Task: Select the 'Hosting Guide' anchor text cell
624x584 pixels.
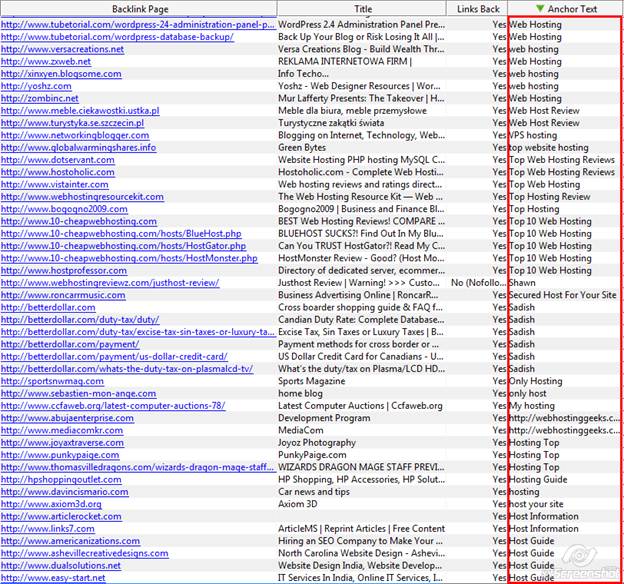Action: tap(538, 480)
